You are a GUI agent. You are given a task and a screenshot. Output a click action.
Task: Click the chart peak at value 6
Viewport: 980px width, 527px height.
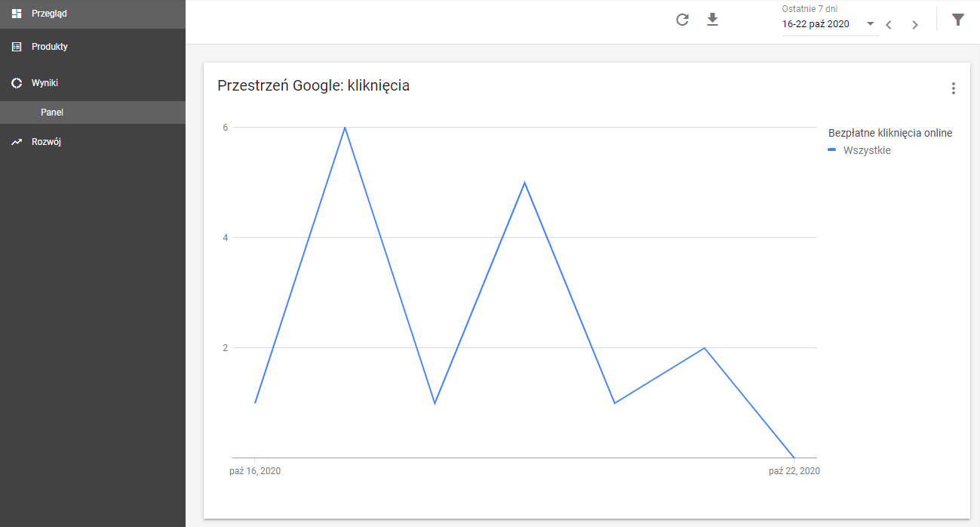pyautogui.click(x=345, y=128)
